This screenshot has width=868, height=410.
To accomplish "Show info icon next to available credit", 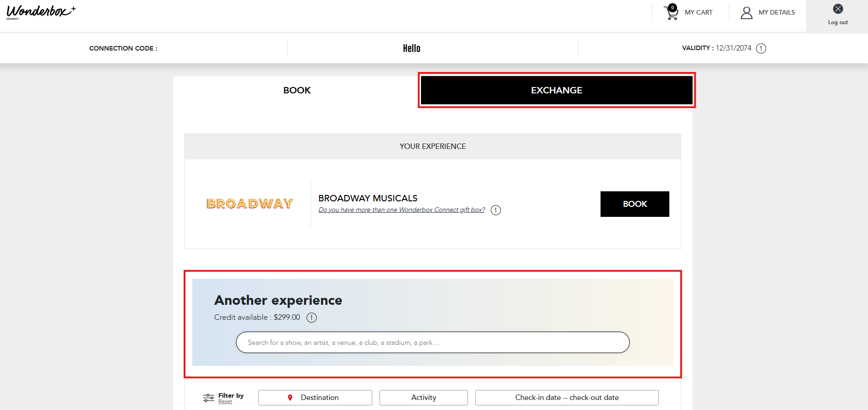I will [311, 318].
